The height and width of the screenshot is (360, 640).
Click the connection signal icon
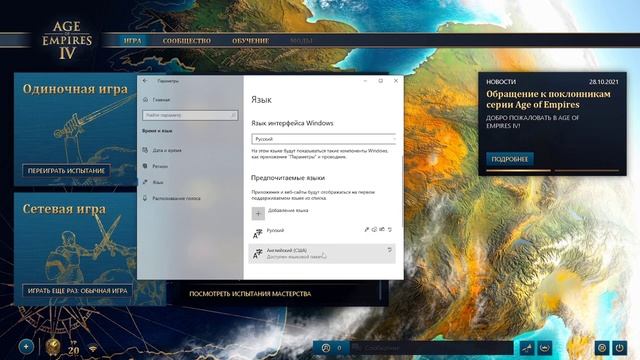(93, 349)
